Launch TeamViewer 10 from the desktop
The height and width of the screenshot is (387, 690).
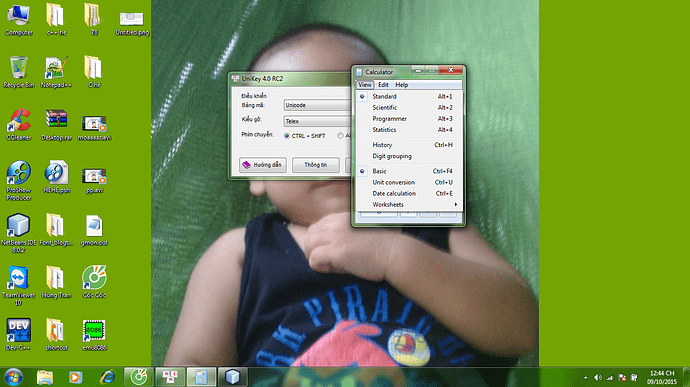click(x=18, y=285)
